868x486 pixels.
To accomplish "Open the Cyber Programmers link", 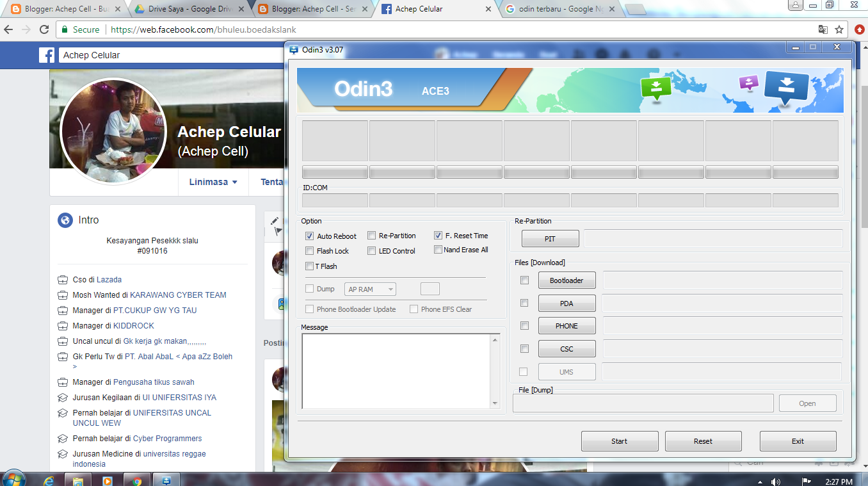I will pos(168,439).
